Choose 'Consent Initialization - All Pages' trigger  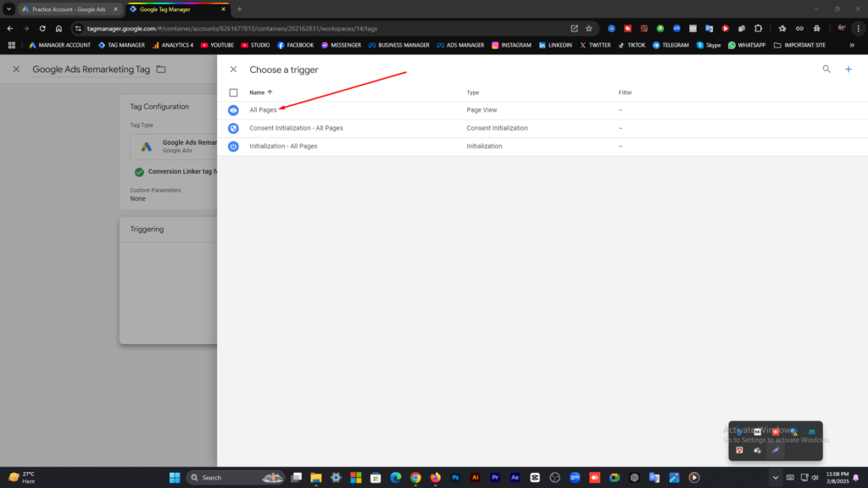296,128
